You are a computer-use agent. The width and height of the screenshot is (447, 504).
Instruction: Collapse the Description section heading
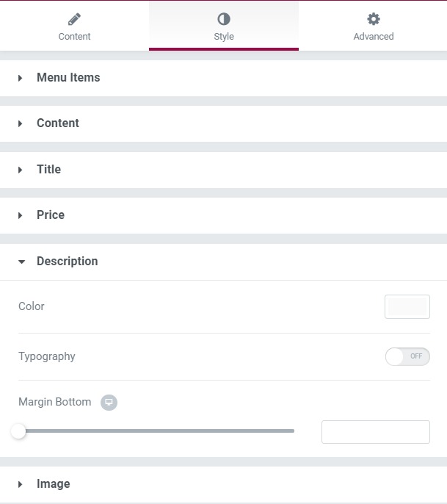pyautogui.click(x=223, y=262)
